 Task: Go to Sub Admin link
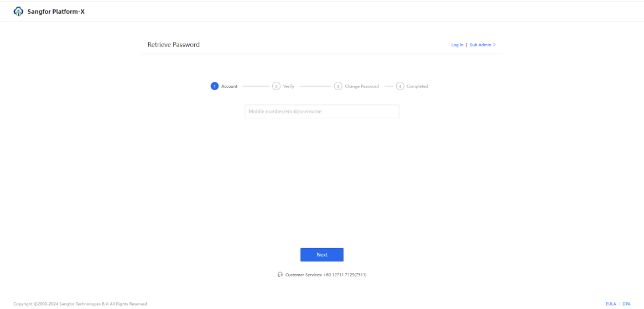481,45
